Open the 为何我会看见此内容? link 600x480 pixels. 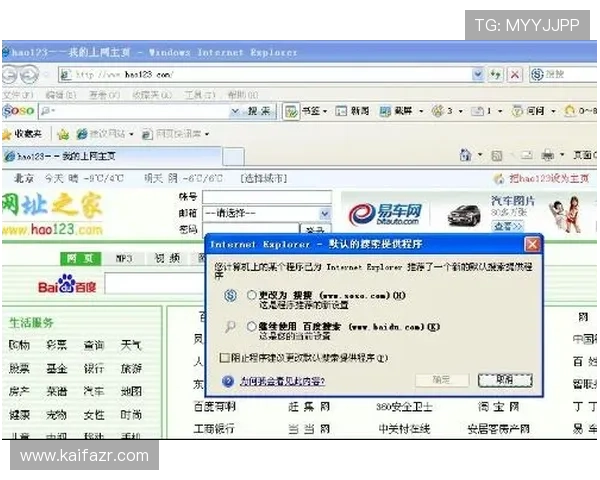coord(282,381)
